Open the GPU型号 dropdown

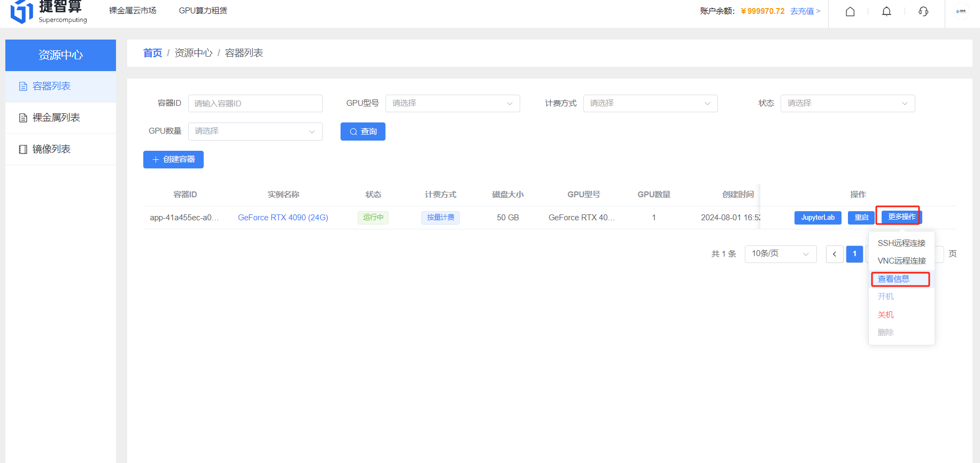(x=453, y=103)
